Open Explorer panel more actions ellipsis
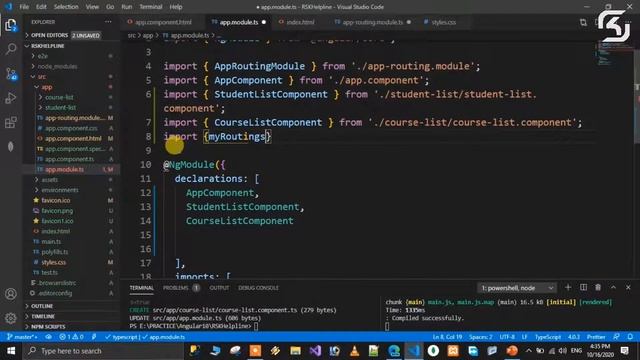The width and height of the screenshot is (640, 360). [x=108, y=22]
